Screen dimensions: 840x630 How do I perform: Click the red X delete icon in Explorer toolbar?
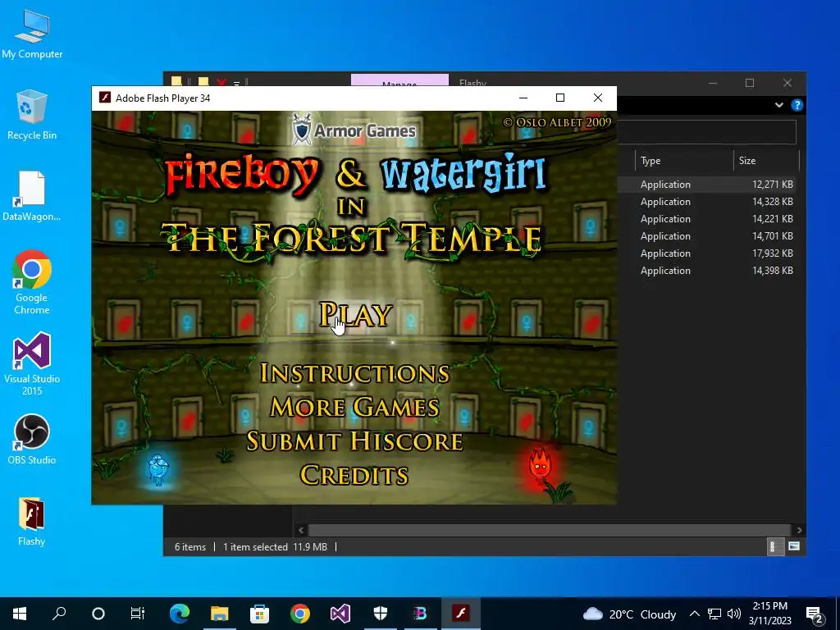point(221,82)
